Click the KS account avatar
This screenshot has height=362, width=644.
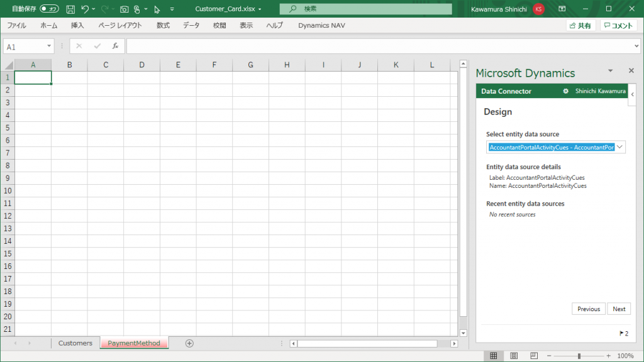[x=538, y=9]
